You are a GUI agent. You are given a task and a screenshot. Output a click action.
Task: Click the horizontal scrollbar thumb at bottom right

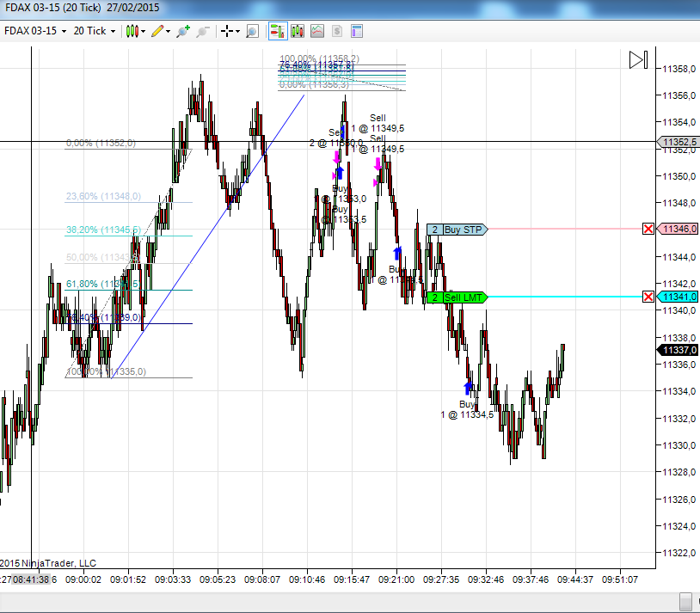tap(685, 602)
